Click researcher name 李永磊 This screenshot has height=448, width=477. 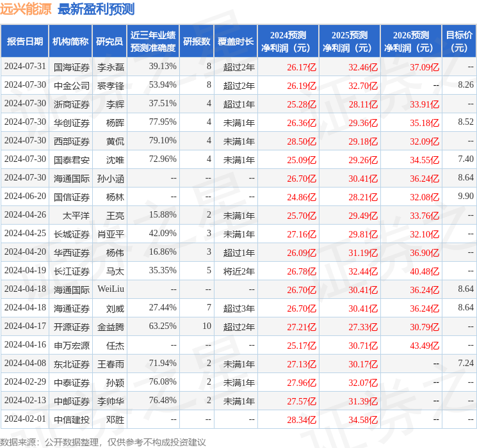[111, 67]
